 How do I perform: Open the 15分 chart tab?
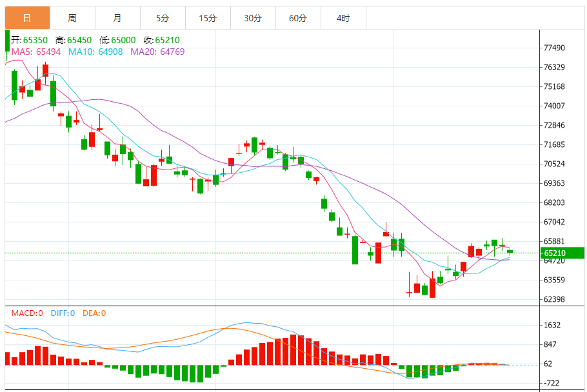click(x=208, y=18)
